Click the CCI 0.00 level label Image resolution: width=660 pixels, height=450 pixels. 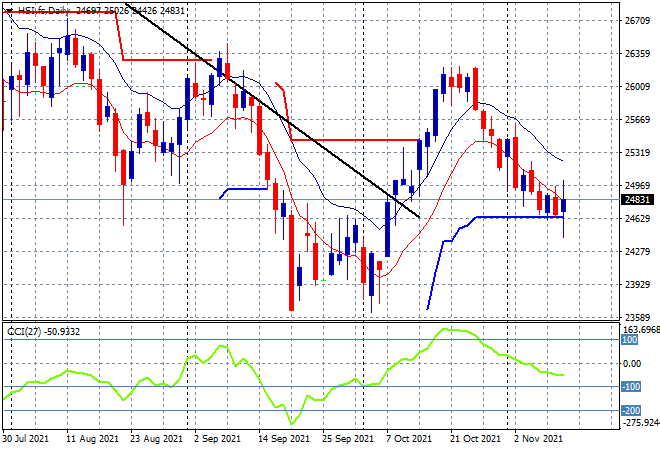(x=632, y=363)
